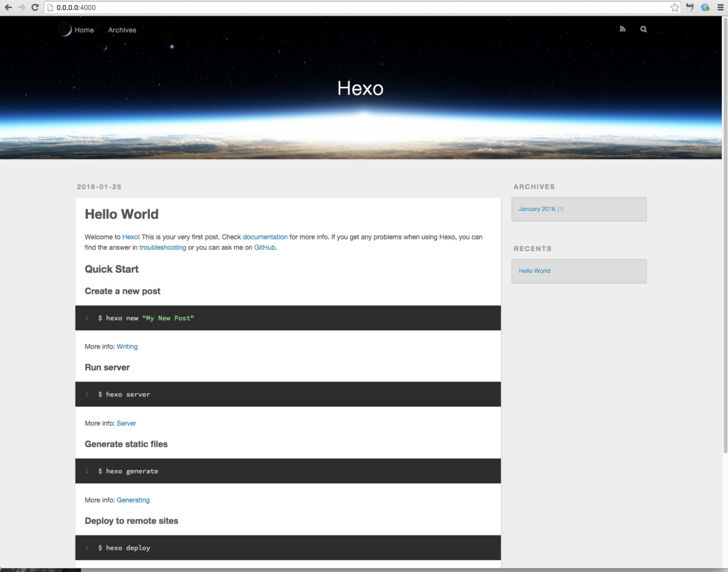The height and width of the screenshot is (572, 728).
Task: Open January 2016 in Archives widget
Action: pyautogui.click(x=537, y=209)
